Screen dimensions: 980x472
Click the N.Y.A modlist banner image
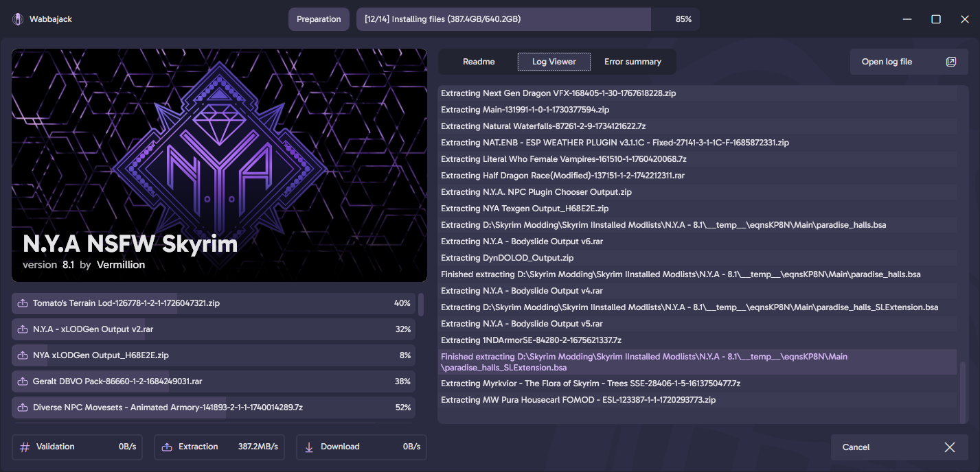click(219, 165)
